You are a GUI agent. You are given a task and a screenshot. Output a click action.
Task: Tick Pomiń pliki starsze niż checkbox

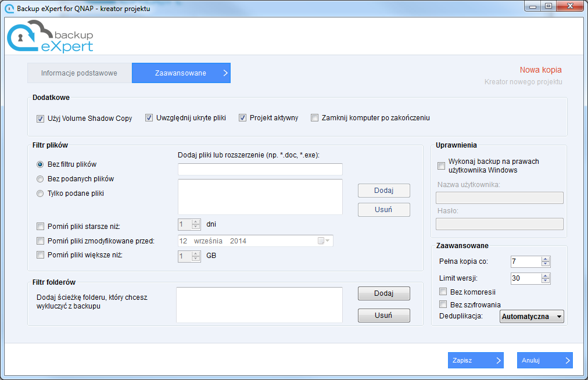pos(40,226)
